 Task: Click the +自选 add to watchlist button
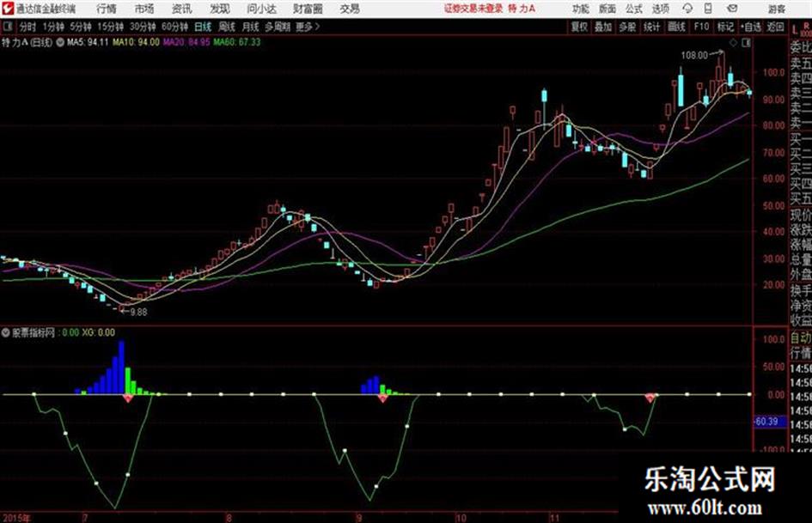750,27
